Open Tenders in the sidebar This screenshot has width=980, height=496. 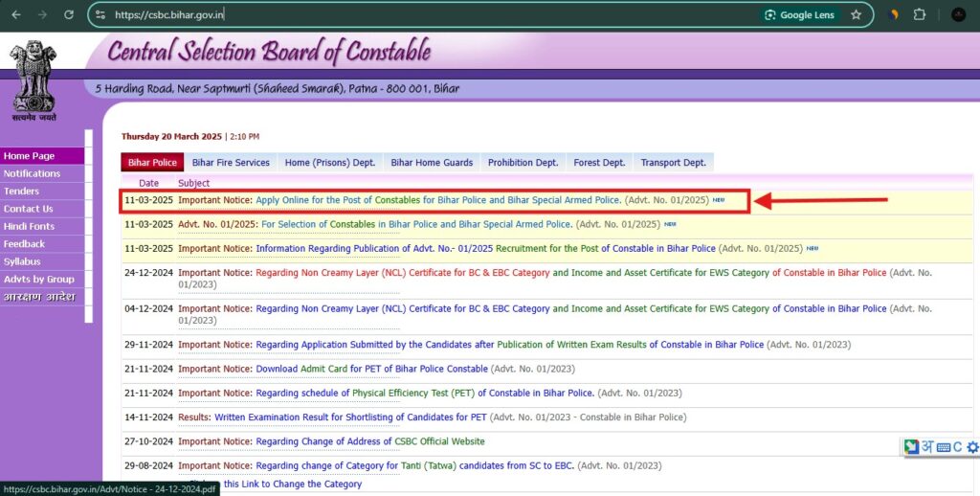point(42,191)
